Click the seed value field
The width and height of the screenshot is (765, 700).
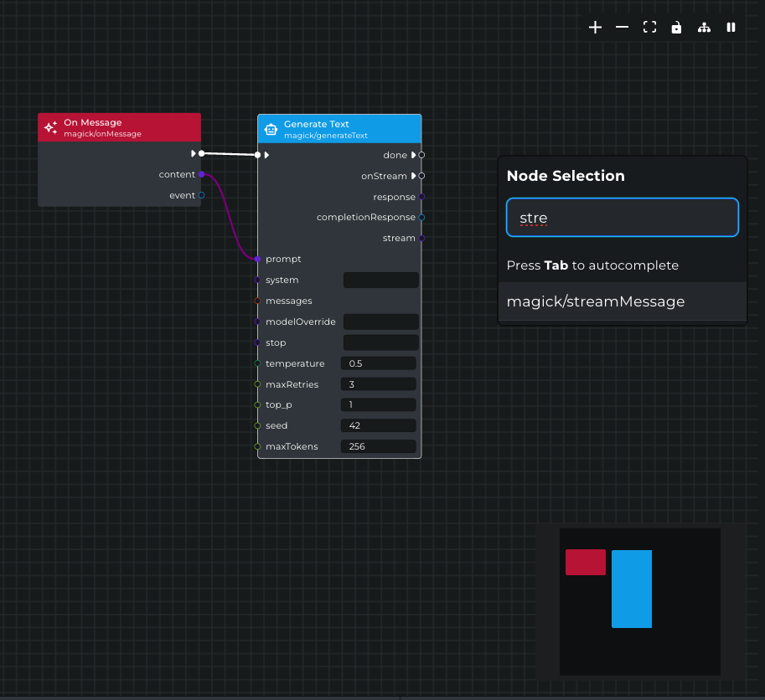pyautogui.click(x=378, y=425)
